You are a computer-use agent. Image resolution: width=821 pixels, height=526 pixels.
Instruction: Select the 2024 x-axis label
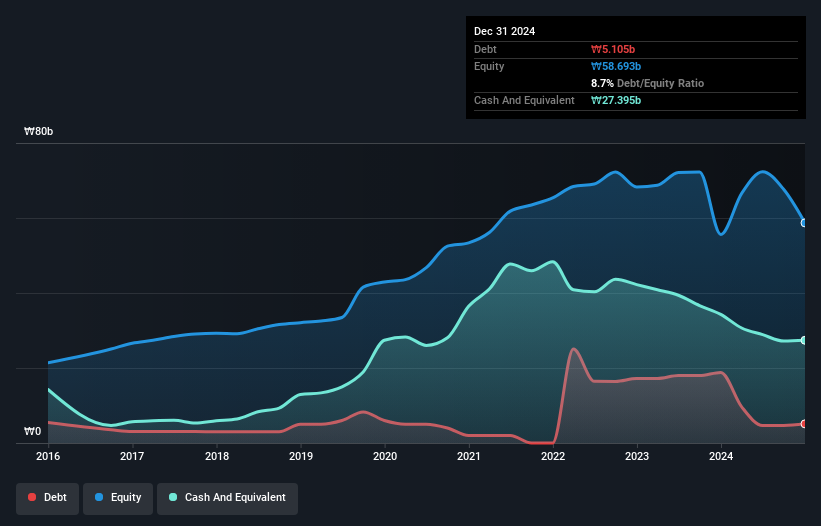[x=721, y=456]
